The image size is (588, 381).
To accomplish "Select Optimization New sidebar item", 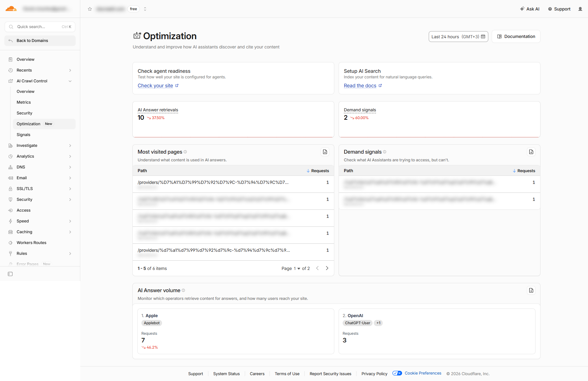I will [44, 124].
